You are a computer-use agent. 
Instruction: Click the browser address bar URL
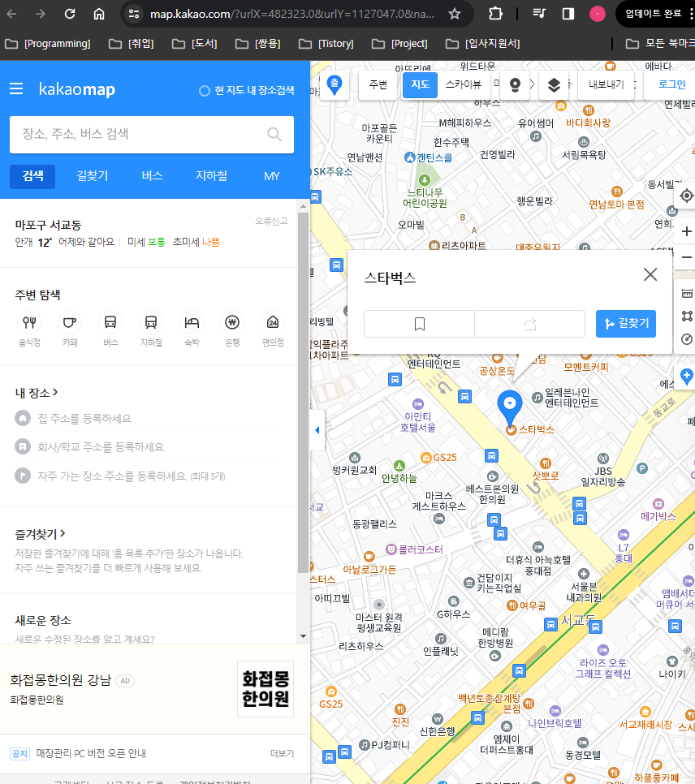pyautogui.click(x=292, y=14)
